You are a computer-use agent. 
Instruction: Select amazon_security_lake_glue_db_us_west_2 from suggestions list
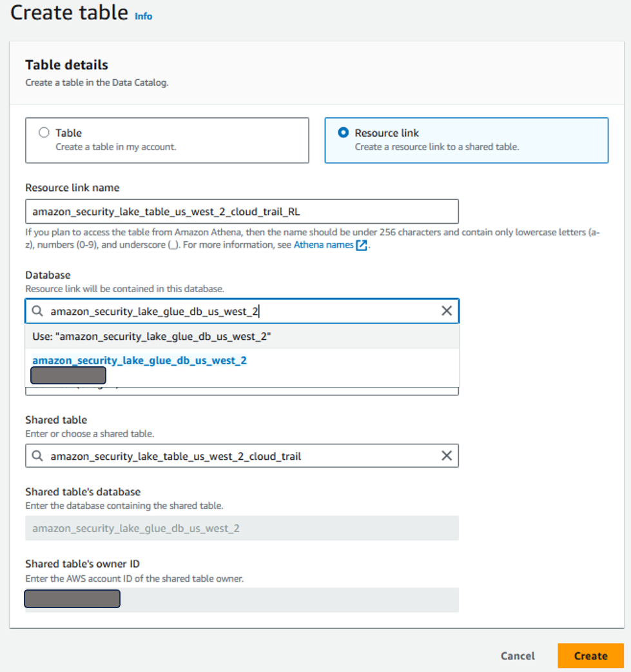coord(140,361)
